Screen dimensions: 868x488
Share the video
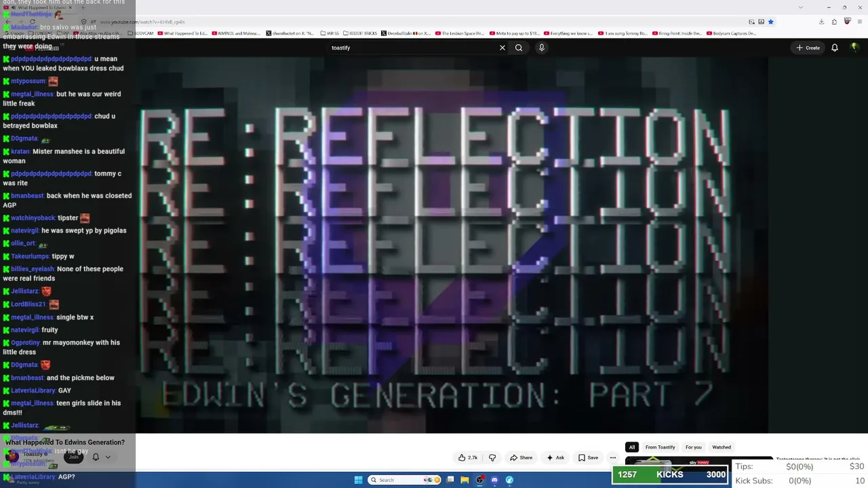(x=521, y=457)
